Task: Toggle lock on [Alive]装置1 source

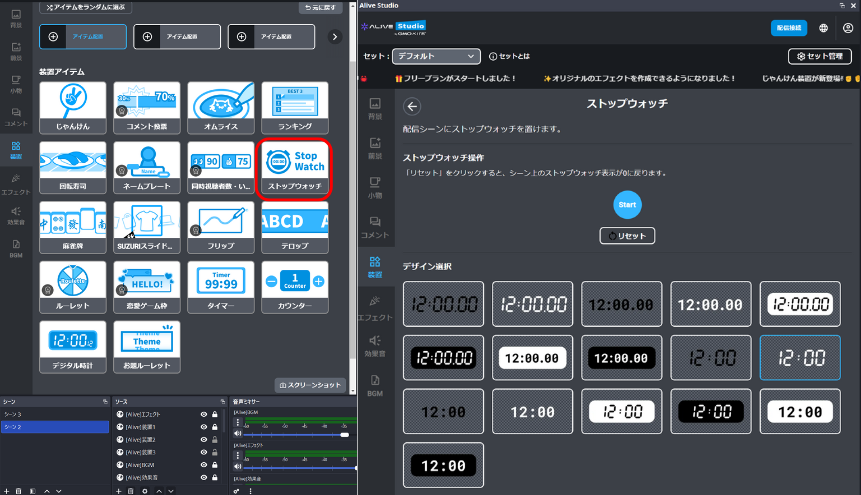Action: click(214, 427)
